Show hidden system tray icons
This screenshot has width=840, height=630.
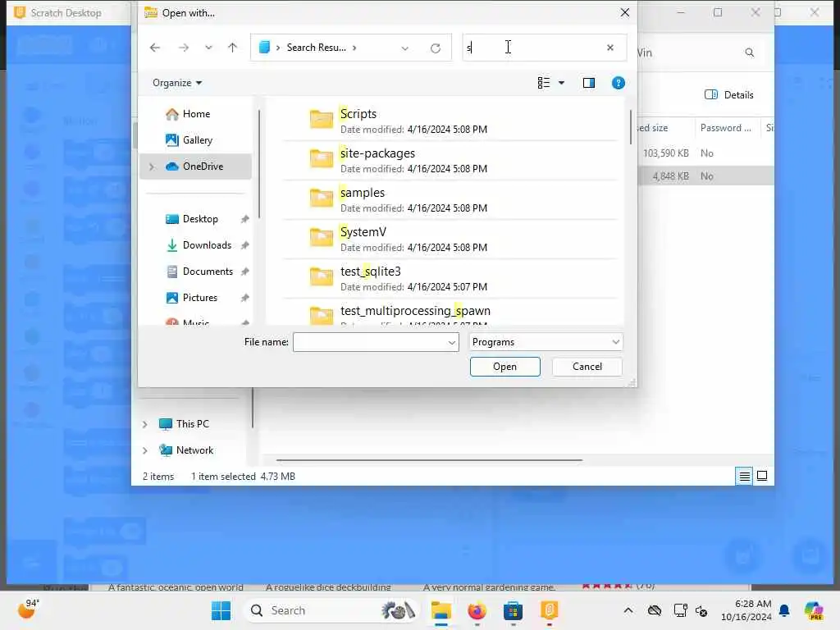628,610
